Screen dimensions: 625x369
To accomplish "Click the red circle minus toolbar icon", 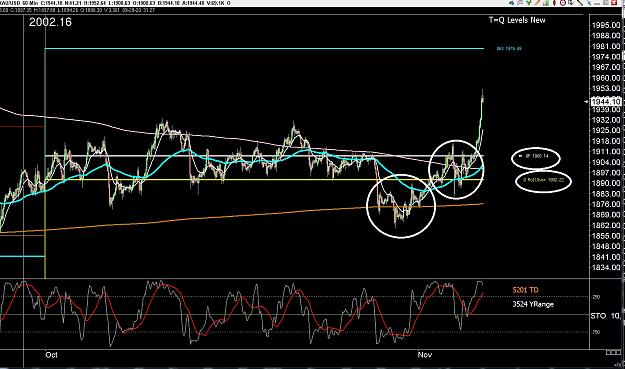I will pos(563,2).
